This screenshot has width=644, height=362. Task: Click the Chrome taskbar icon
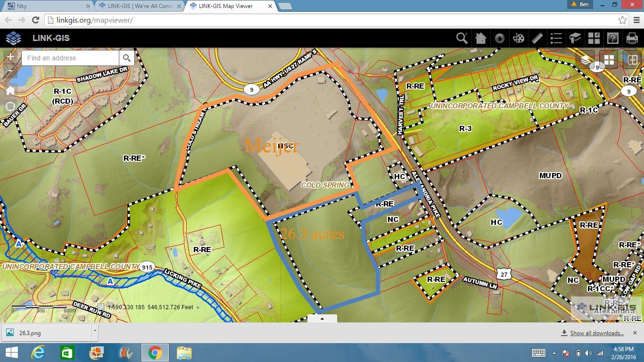point(155,353)
